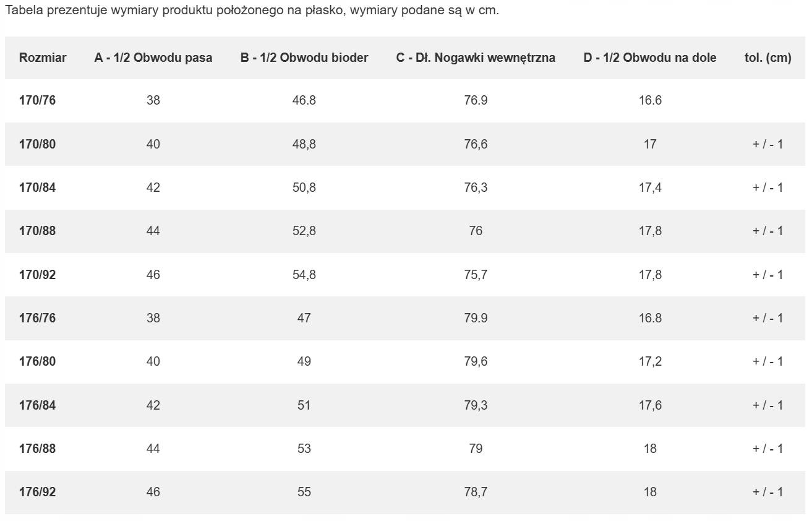
Task: Select the B - 1/2 Obwodu bioder header
Action: [304, 58]
